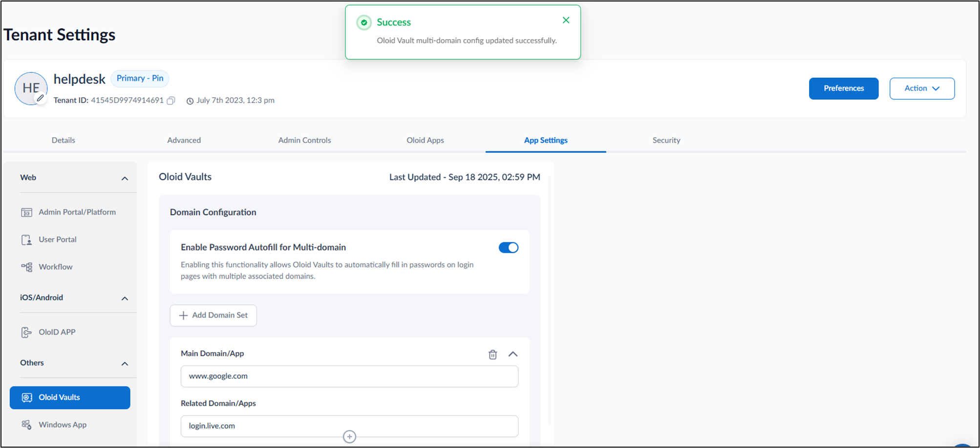Go to the Security tab
The image size is (980, 448).
[x=666, y=140]
